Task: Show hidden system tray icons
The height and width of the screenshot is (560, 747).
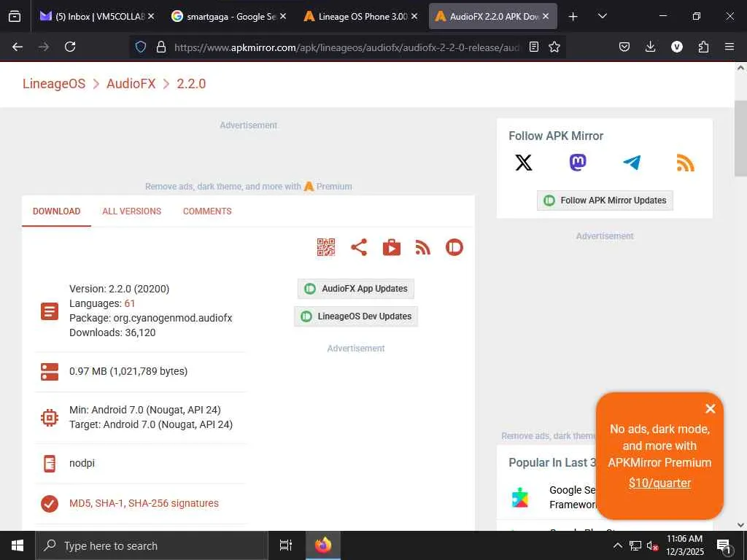Action: 617,545
